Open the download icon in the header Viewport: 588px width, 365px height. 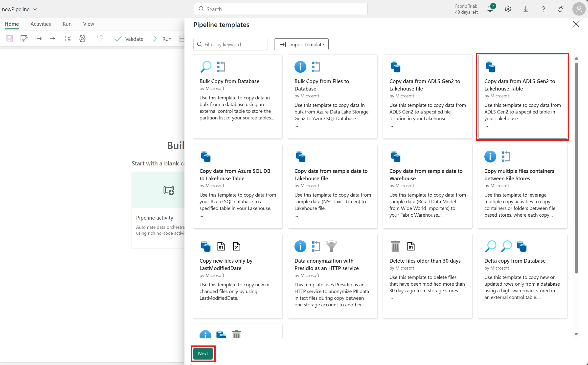(525, 9)
